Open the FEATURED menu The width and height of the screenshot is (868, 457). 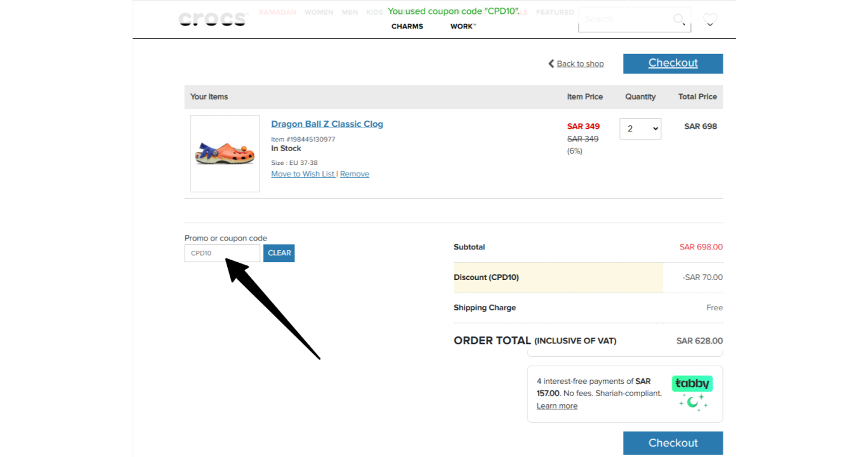pos(555,12)
